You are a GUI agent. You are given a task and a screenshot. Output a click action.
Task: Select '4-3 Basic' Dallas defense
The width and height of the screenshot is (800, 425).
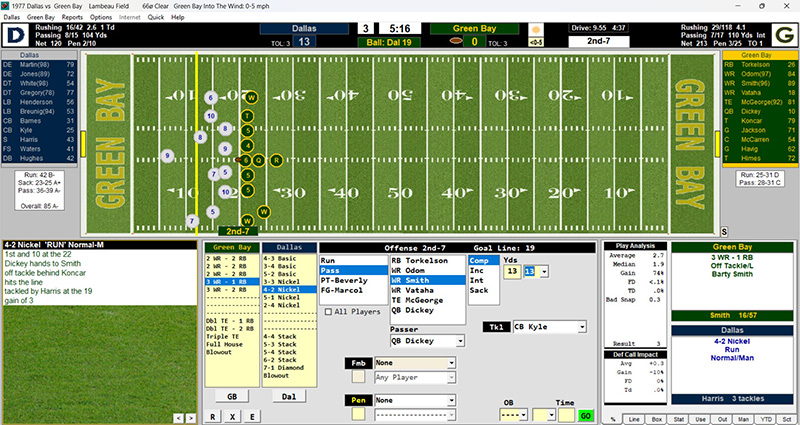[289, 258]
